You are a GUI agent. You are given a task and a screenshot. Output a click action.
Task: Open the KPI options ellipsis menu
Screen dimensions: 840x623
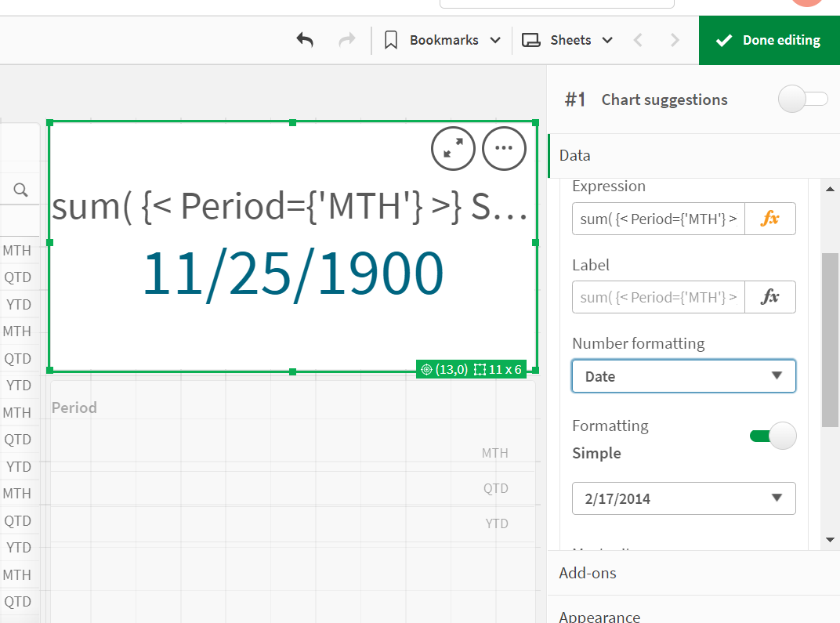[x=504, y=148]
